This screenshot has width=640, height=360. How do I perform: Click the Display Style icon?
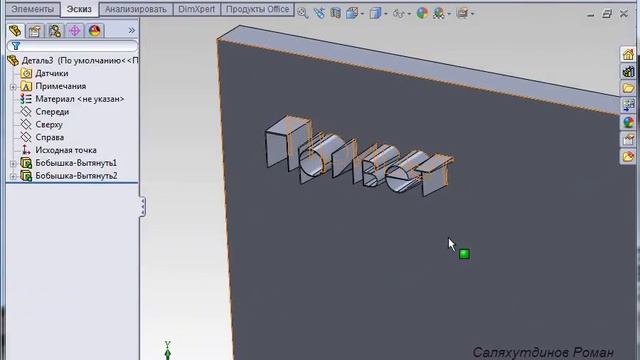click(375, 13)
